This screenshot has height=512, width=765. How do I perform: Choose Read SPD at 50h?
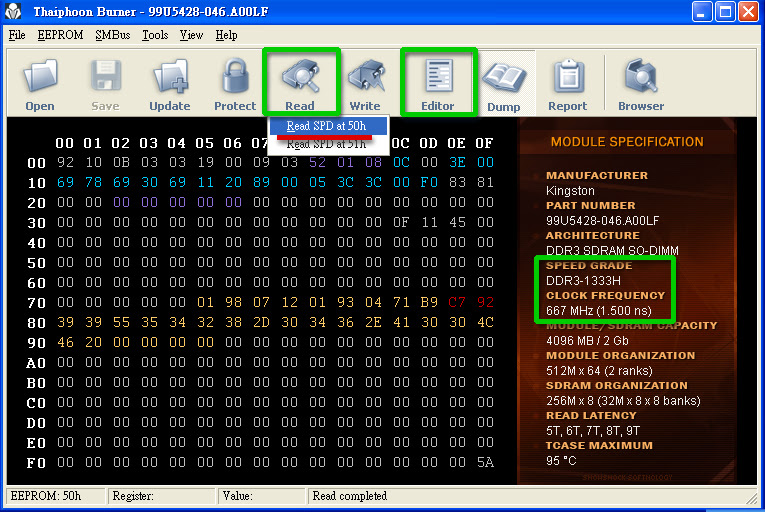[326, 126]
